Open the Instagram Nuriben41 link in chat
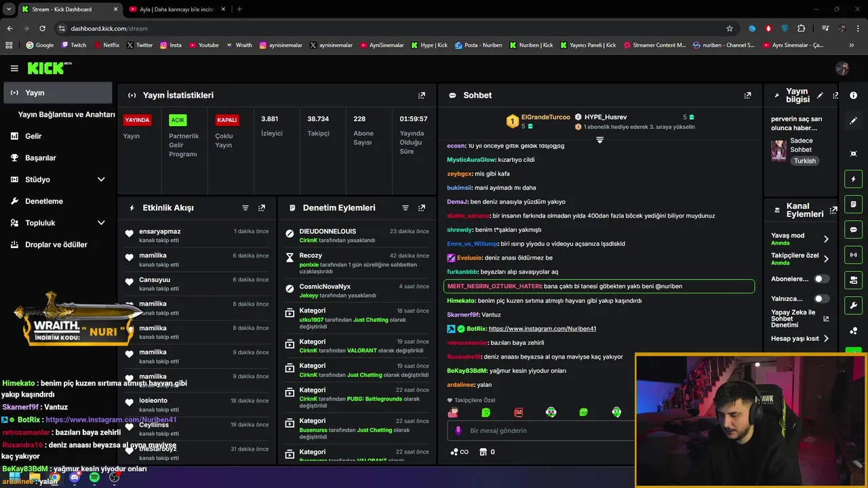868x488 pixels. pyautogui.click(x=542, y=329)
